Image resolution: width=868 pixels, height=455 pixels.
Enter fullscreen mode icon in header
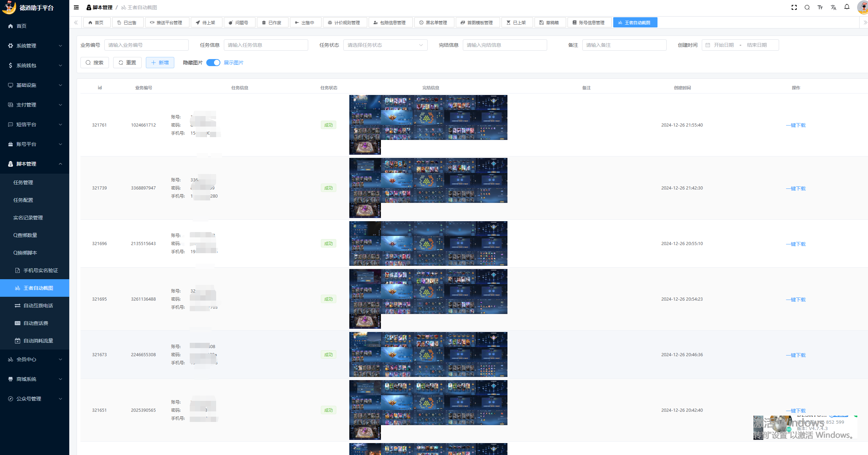coord(794,7)
